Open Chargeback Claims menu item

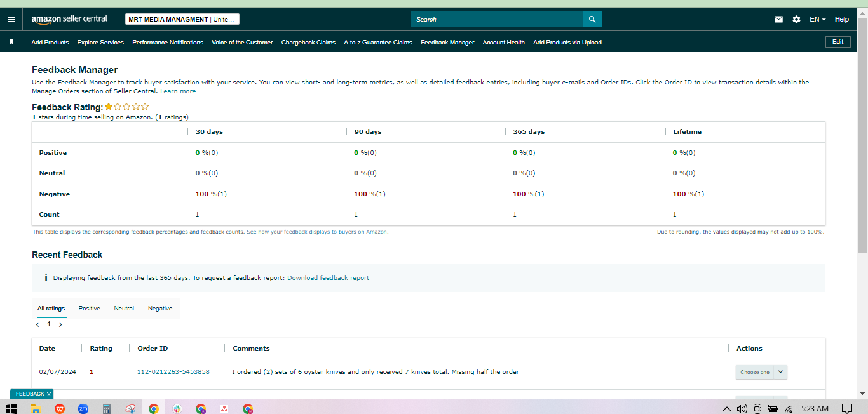[x=308, y=42]
